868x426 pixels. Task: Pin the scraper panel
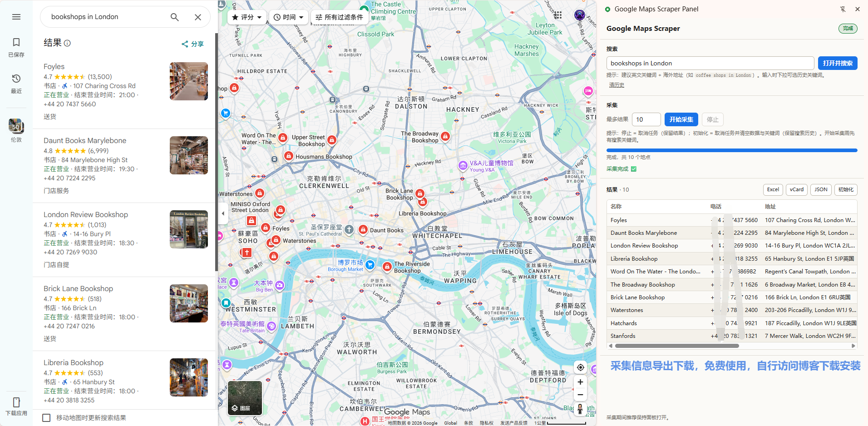point(843,9)
